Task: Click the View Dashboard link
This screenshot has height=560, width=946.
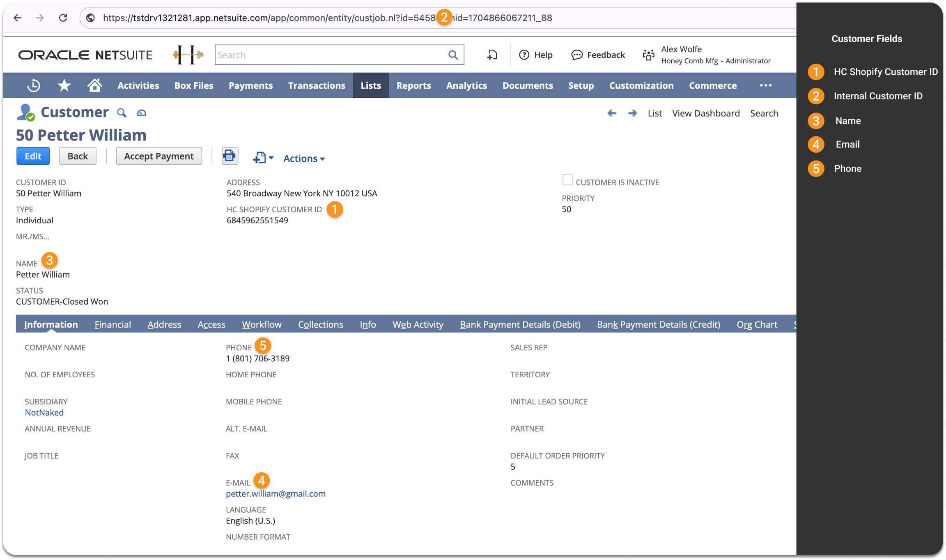Action: (706, 113)
